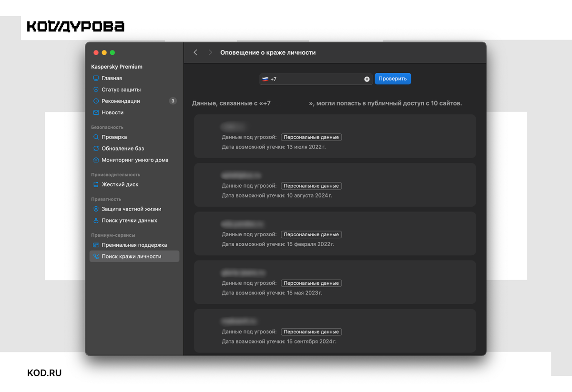Click the Премиум-сервисы section header
Image resolution: width=572 pixels, height=392 pixels.
click(113, 235)
